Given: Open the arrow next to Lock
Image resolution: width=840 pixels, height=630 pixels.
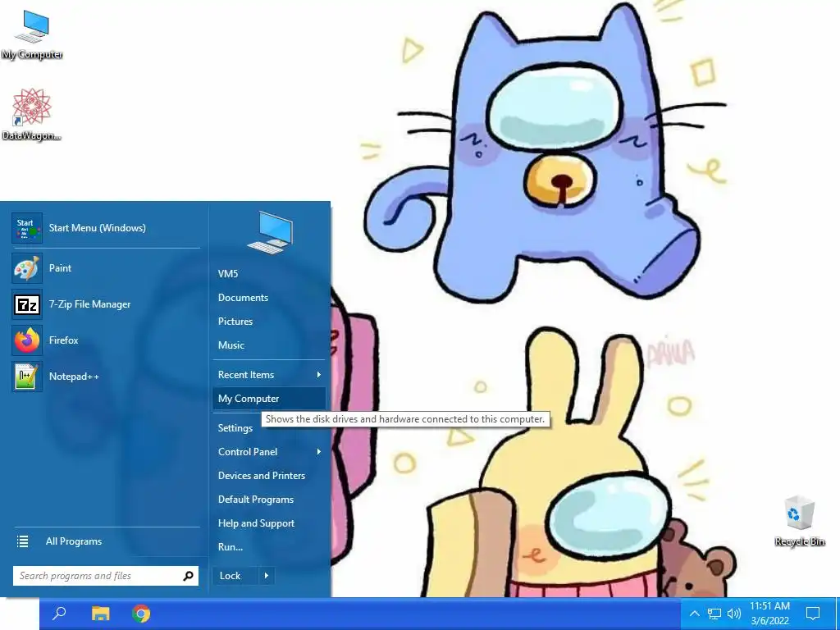Looking at the screenshot, I should pyautogui.click(x=267, y=576).
